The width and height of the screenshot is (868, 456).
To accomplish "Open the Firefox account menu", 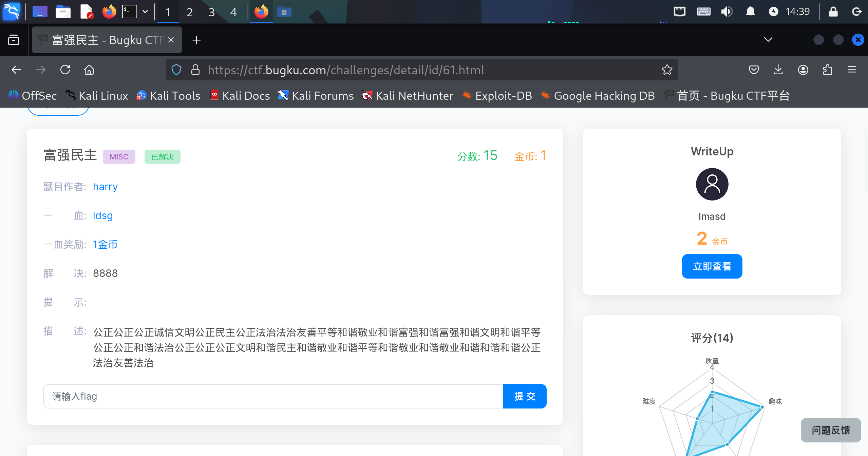I will [x=803, y=70].
